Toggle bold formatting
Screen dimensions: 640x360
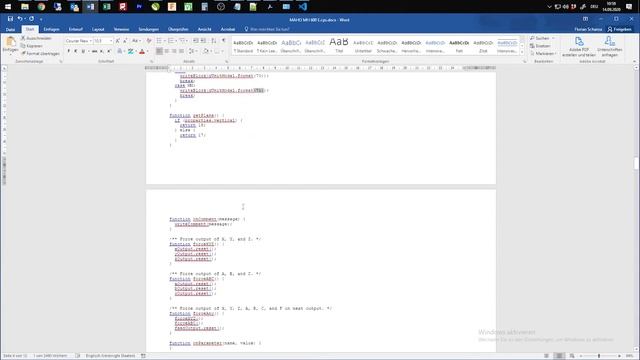pyautogui.click(x=68, y=51)
